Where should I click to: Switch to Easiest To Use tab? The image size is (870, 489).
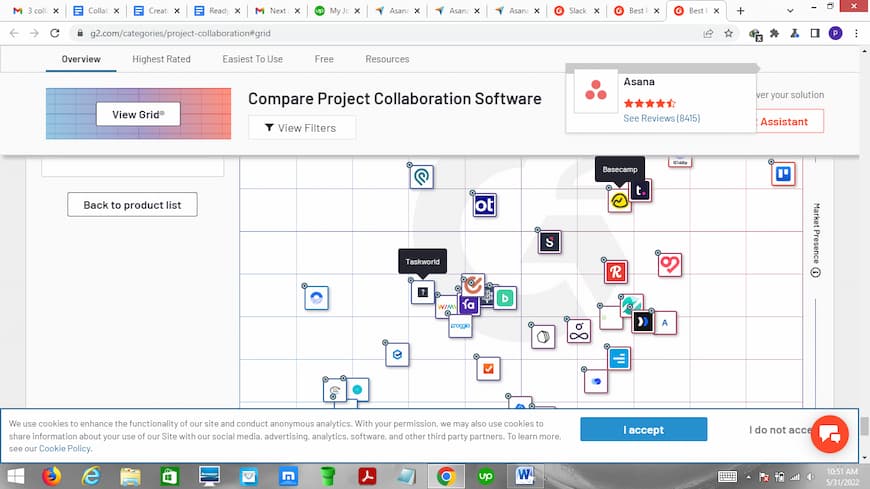[252, 59]
